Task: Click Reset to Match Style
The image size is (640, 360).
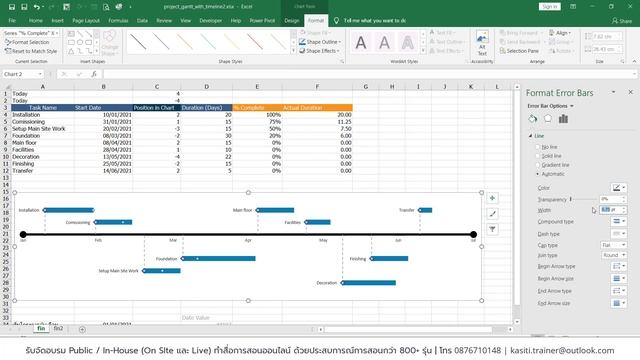Action: (x=31, y=51)
